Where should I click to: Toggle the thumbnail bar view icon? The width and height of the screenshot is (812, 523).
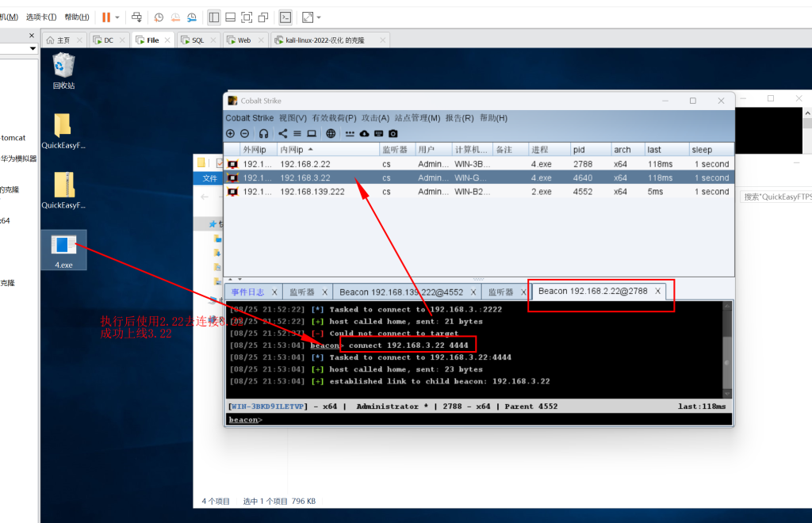[x=231, y=17]
